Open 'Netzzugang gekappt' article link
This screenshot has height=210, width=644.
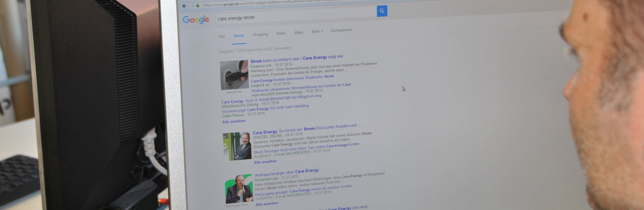tap(304, 190)
